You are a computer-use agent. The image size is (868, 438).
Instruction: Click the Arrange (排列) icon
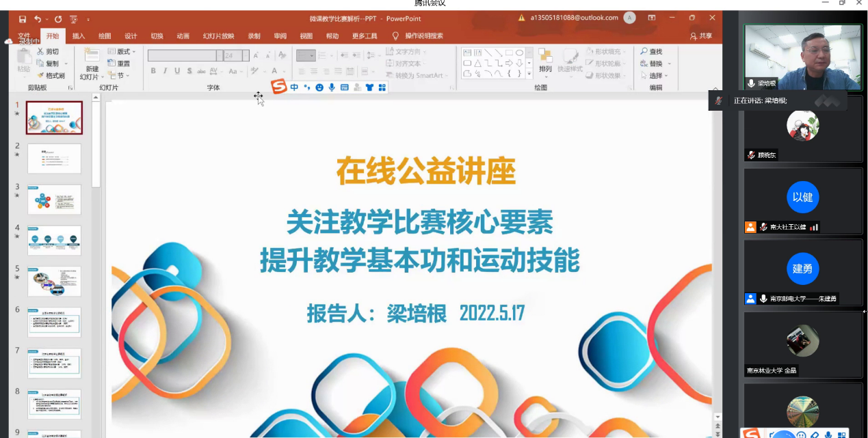pyautogui.click(x=545, y=56)
